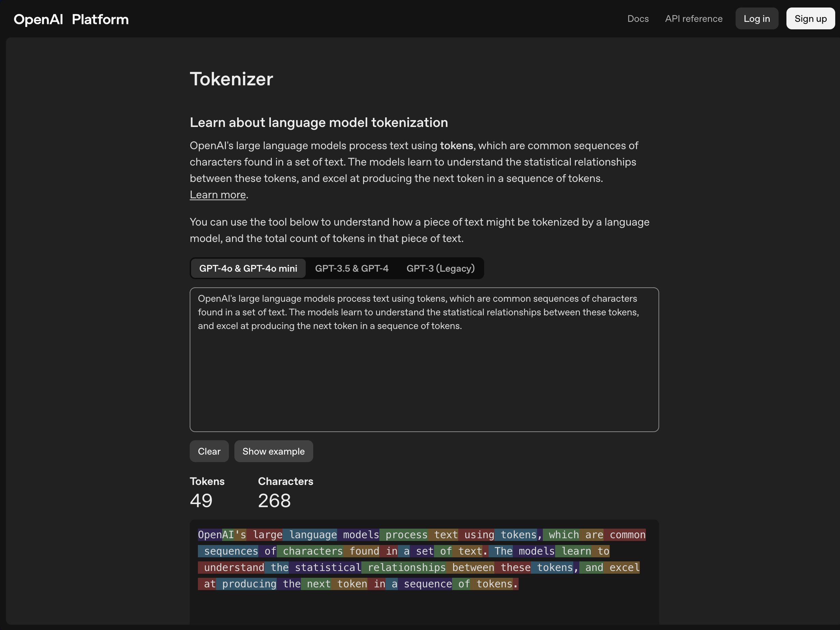The image size is (840, 630).
Task: Click the highlighted 'statistical' token
Action: [x=325, y=567]
